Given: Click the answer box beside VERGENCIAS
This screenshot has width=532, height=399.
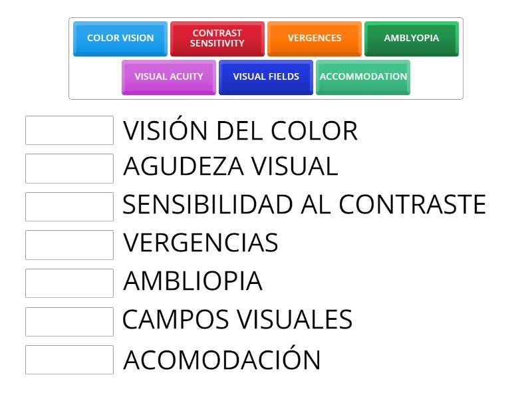Looking at the screenshot, I should (69, 244).
